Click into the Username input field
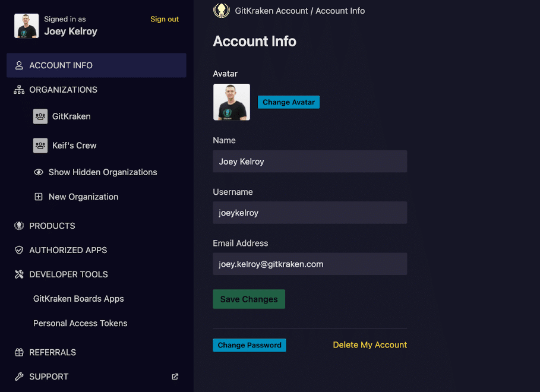The width and height of the screenshot is (540, 392). pyautogui.click(x=310, y=213)
